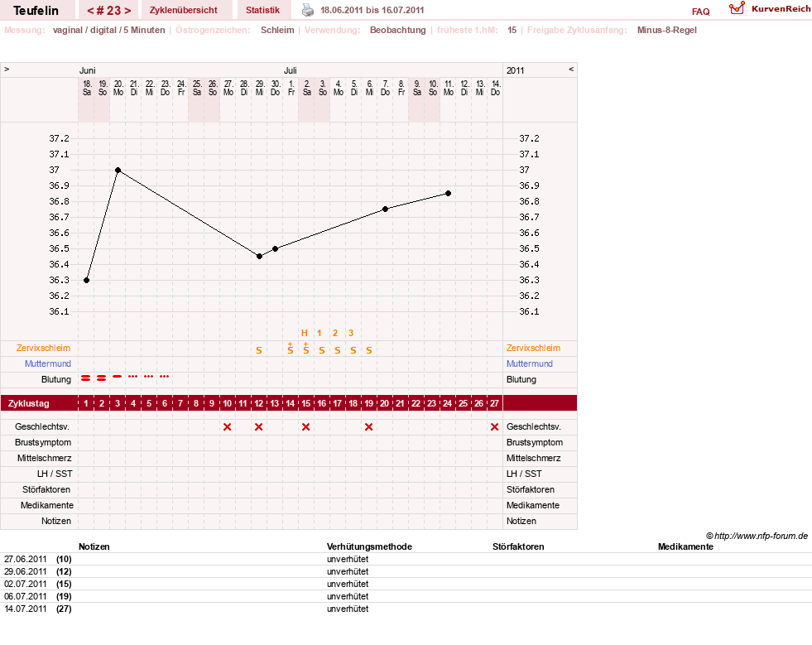Image resolution: width=812 pixels, height=645 pixels.
Task: Click the left Mittelschmerz row label
Action: 44,458
